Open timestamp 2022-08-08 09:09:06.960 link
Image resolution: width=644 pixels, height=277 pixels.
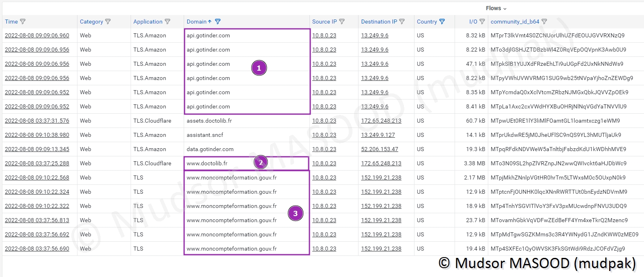coord(37,35)
